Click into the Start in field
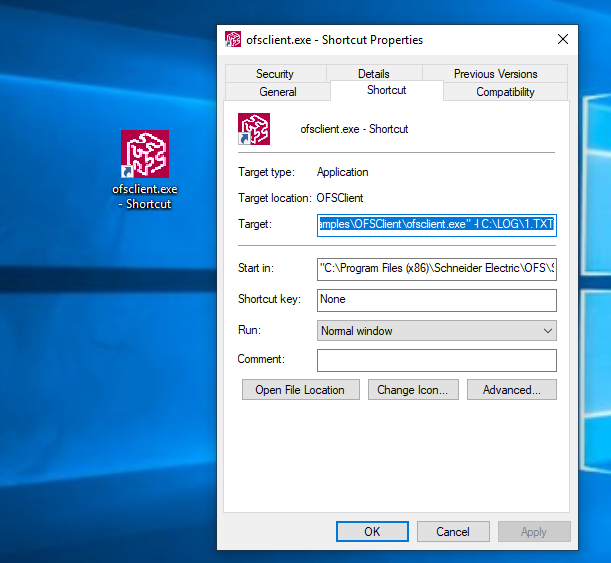611x563 pixels. click(436, 269)
